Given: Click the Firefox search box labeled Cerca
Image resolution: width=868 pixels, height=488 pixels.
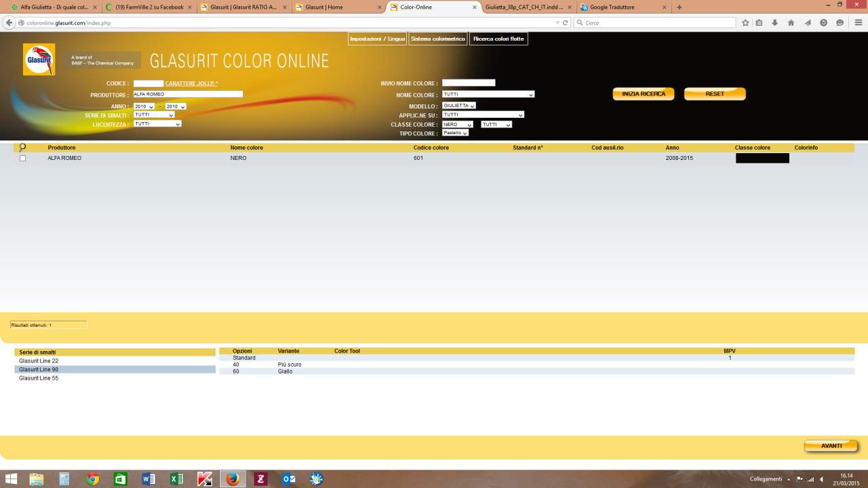Looking at the screenshot, I should pyautogui.click(x=654, y=22).
